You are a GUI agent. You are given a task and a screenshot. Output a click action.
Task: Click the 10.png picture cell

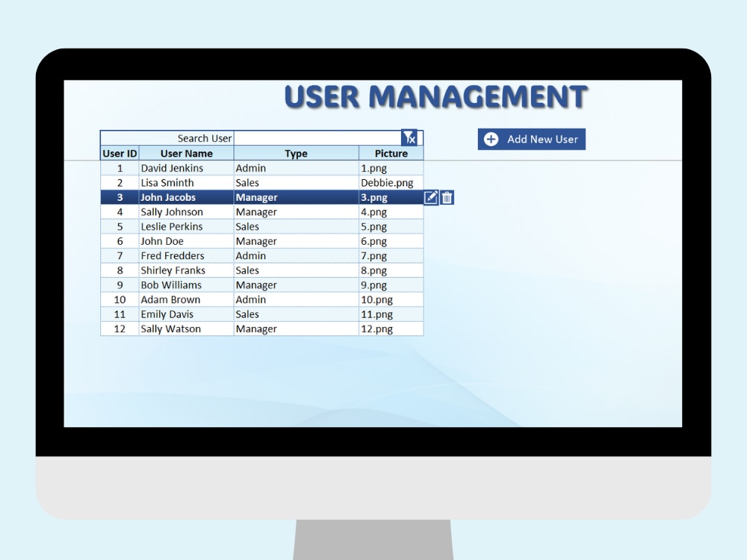(x=391, y=299)
